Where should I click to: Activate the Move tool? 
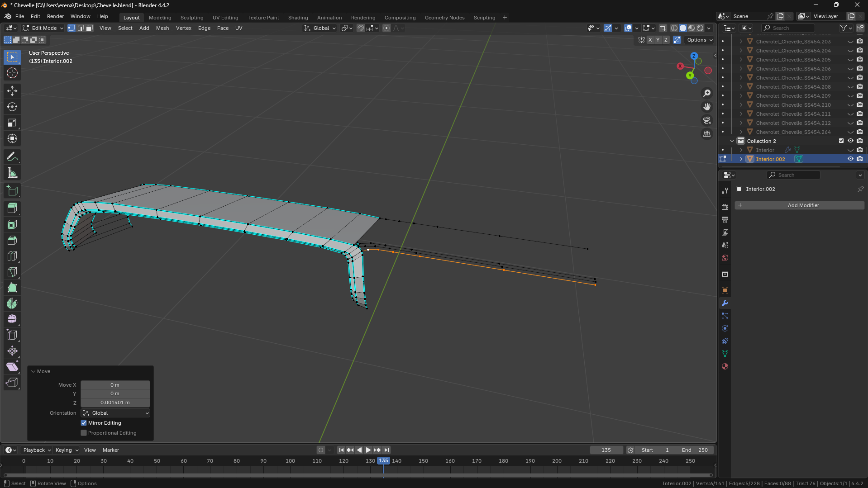[12, 91]
